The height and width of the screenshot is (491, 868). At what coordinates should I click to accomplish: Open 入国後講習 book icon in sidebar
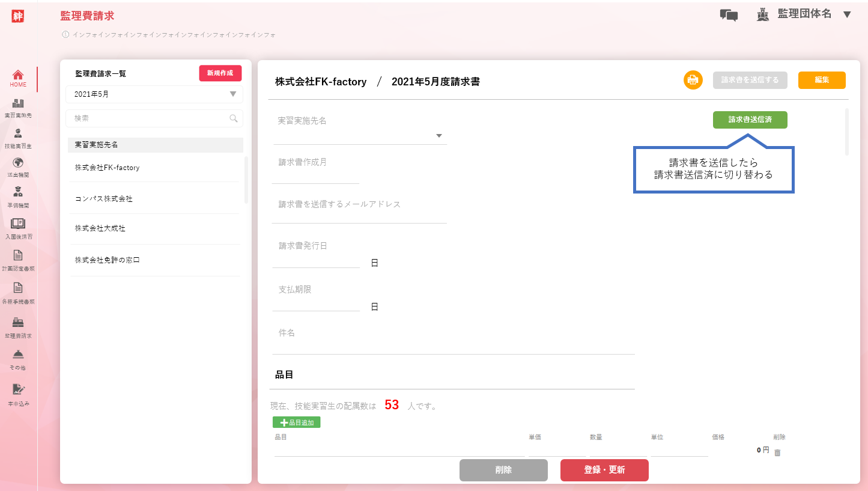click(18, 224)
